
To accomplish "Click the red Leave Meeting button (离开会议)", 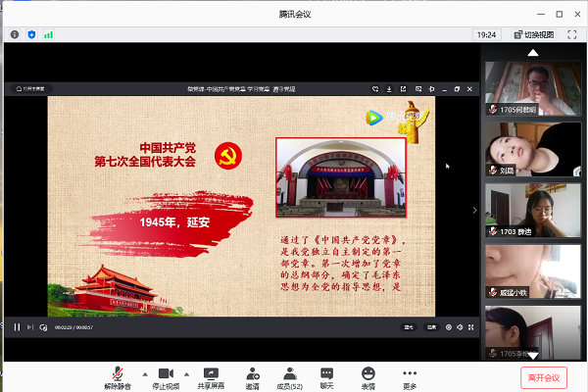I will [543, 376].
